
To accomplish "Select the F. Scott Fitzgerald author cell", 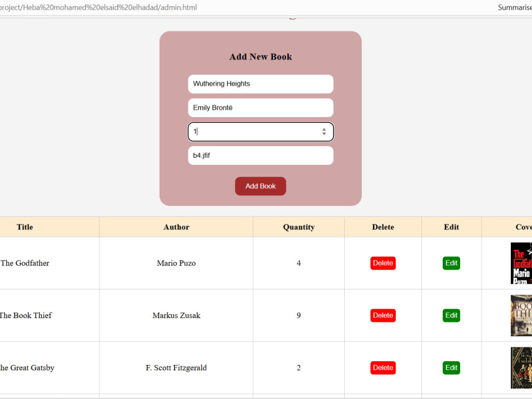I will (x=176, y=368).
